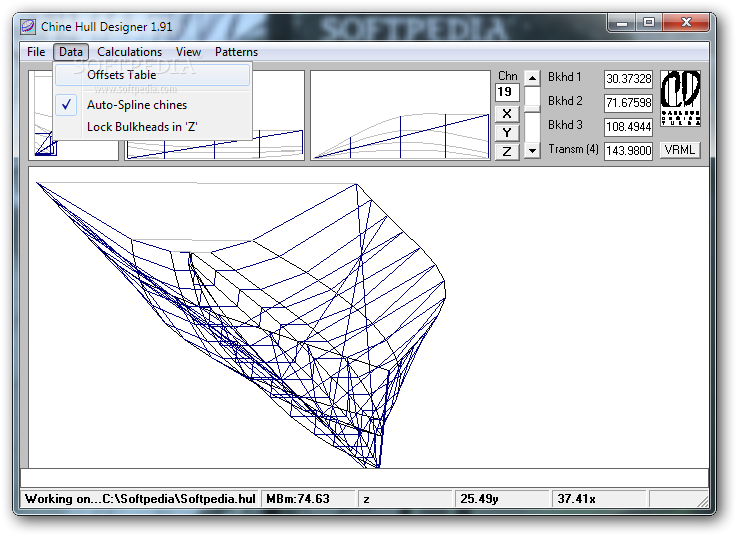Toggle Auto-Spline chines option
Viewport: 737px width, 536px height.
[x=152, y=105]
